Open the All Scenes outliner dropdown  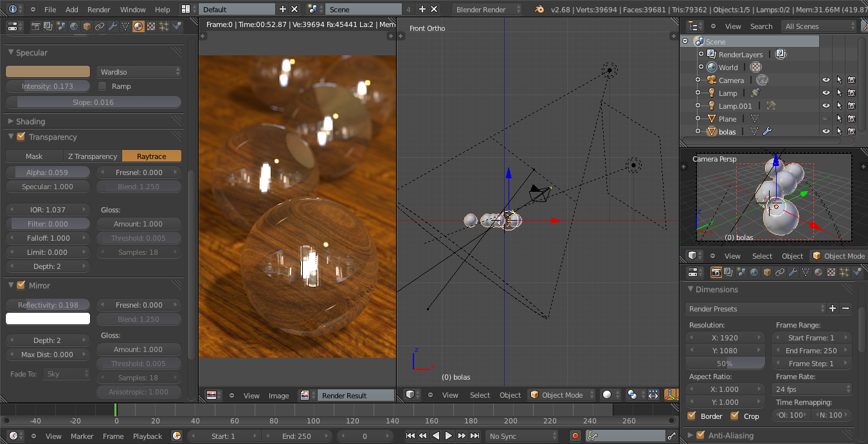818,26
